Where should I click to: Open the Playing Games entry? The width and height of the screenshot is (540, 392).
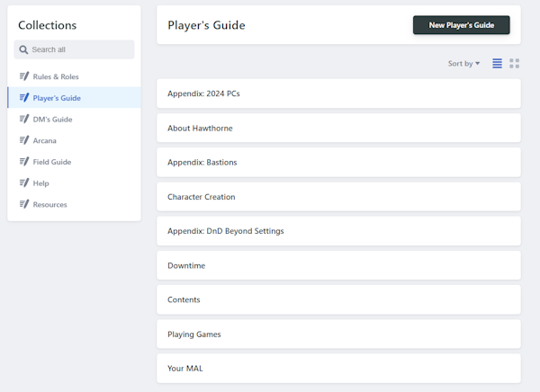338,334
